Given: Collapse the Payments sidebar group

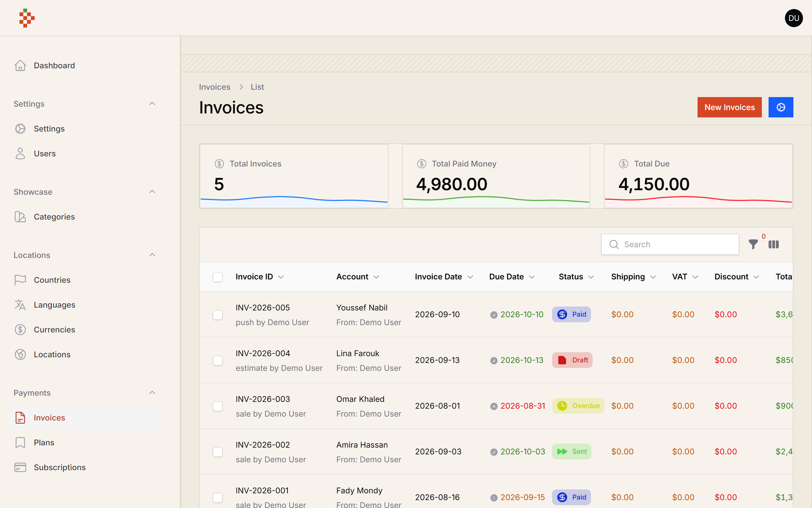Looking at the screenshot, I should (x=152, y=393).
